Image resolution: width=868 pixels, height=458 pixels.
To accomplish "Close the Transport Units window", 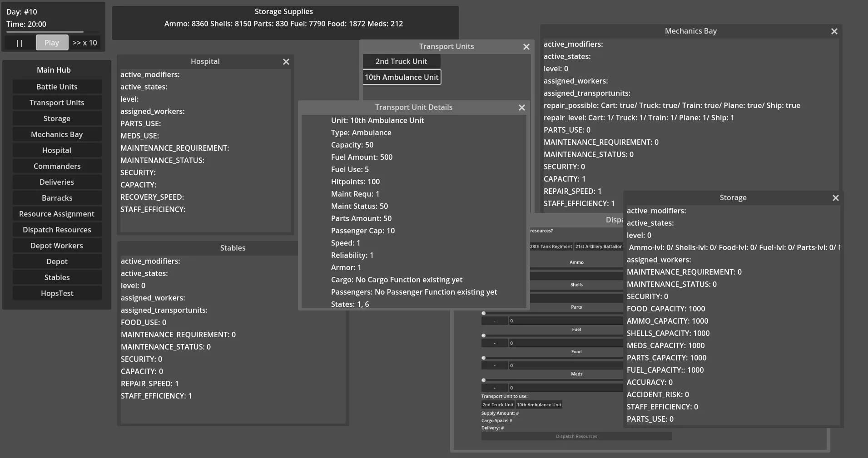I will (x=526, y=47).
